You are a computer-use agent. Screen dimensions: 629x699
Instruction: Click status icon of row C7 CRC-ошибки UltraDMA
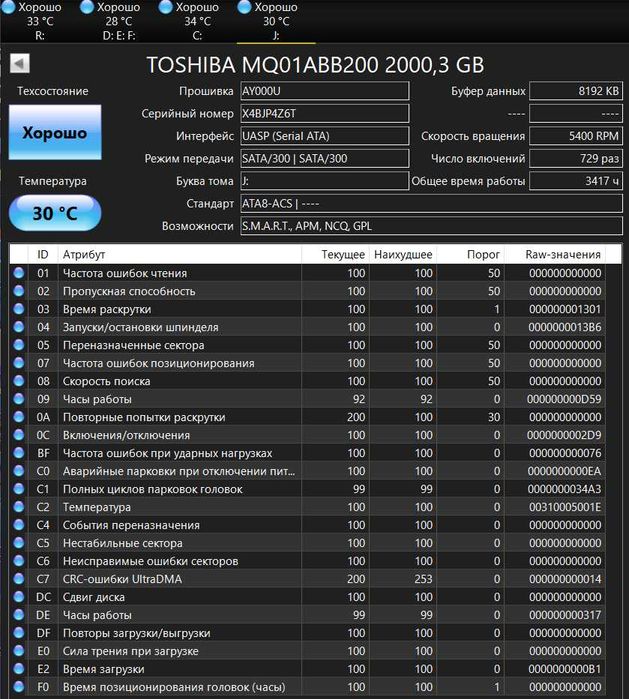[x=19, y=579]
